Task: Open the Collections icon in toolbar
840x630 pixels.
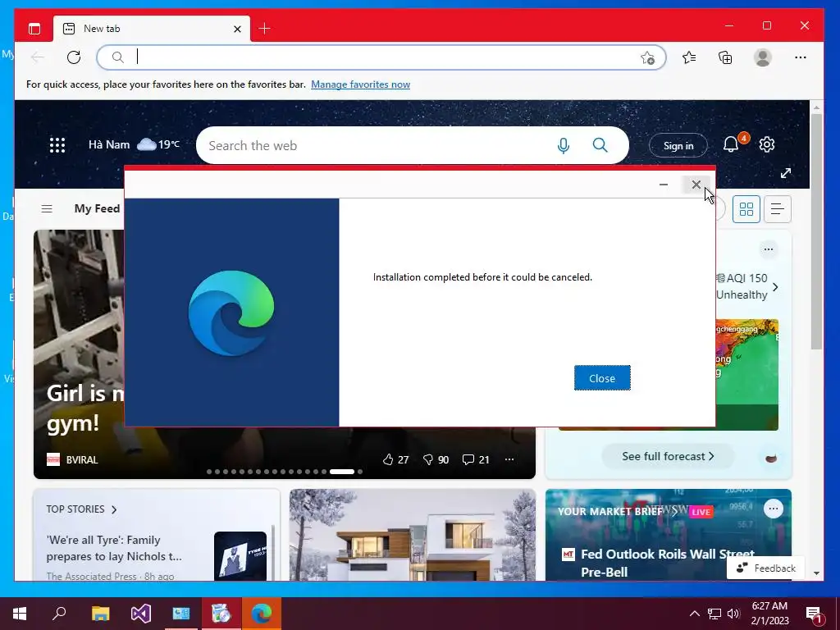Action: tap(725, 57)
